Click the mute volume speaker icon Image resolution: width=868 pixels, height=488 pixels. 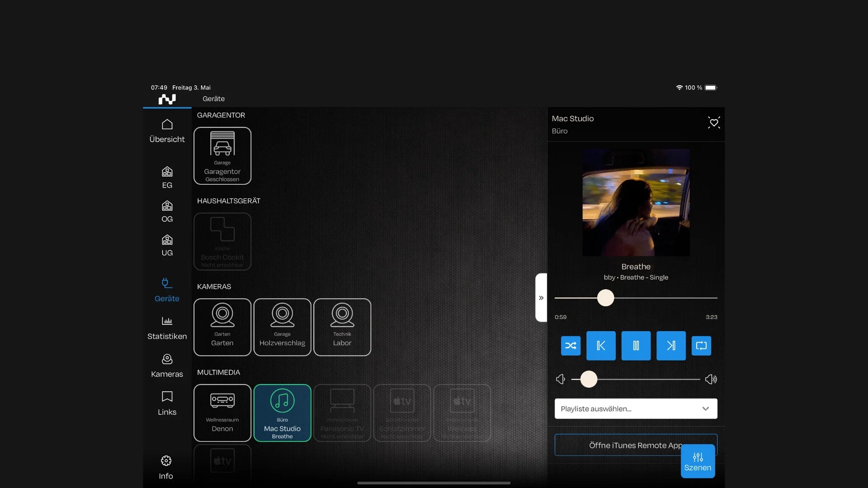[x=561, y=379]
